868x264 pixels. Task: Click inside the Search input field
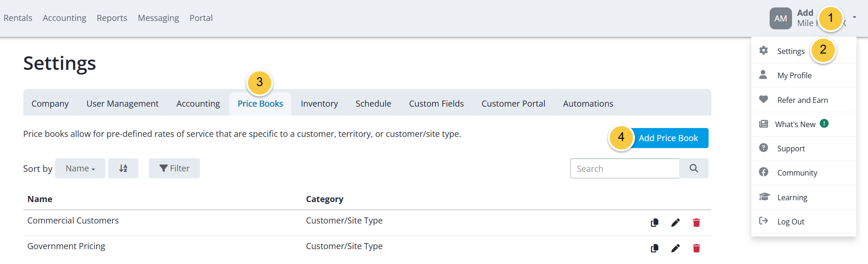(x=625, y=168)
